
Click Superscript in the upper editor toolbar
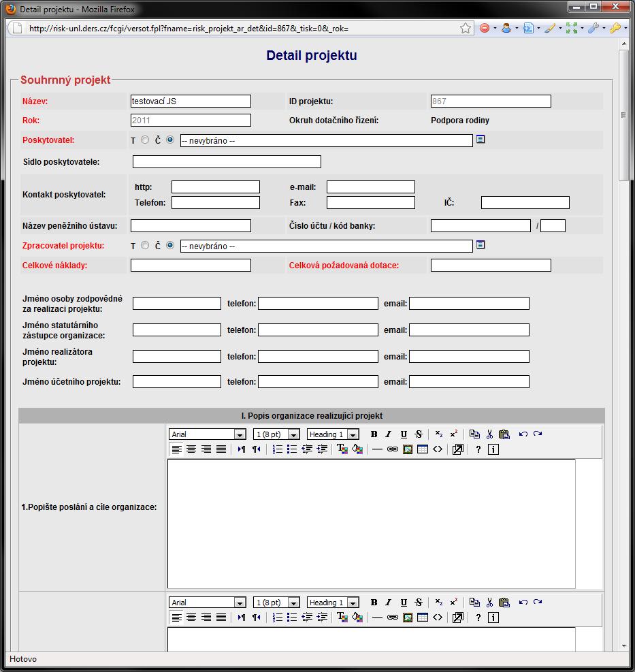[x=454, y=434]
